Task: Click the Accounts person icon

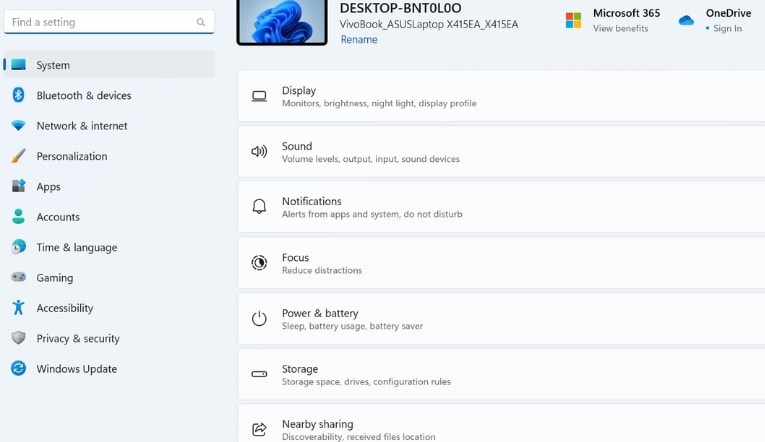Action: (19, 217)
